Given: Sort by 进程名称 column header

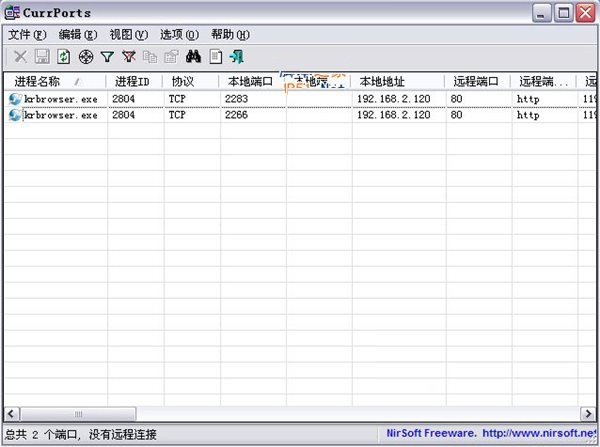Looking at the screenshot, I should point(55,82).
